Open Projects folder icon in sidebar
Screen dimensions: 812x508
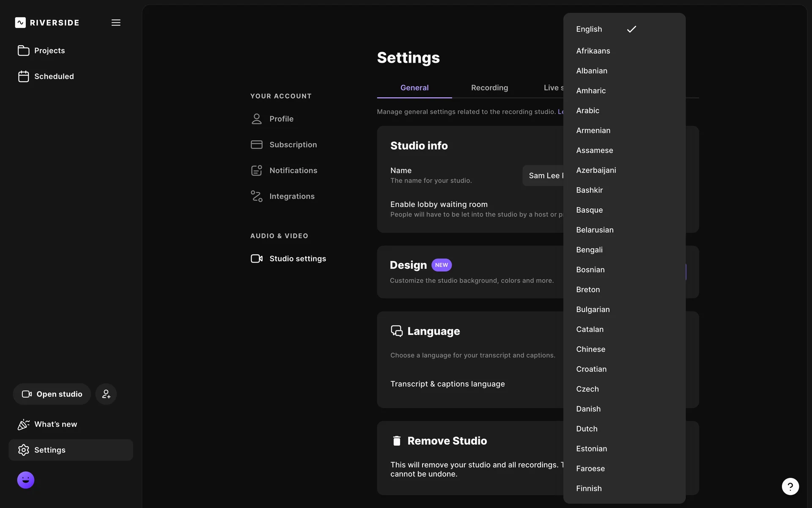coord(24,50)
